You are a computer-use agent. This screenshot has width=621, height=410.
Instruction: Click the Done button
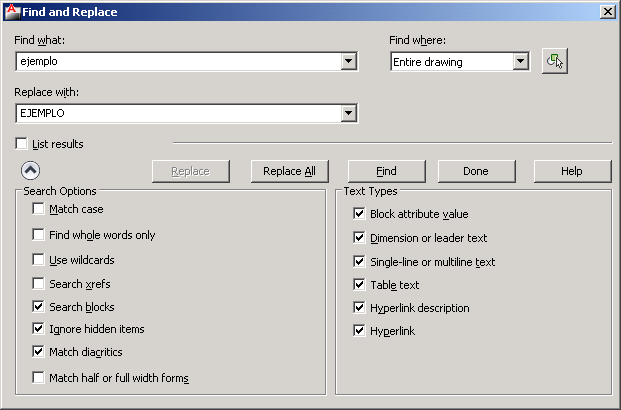476,171
